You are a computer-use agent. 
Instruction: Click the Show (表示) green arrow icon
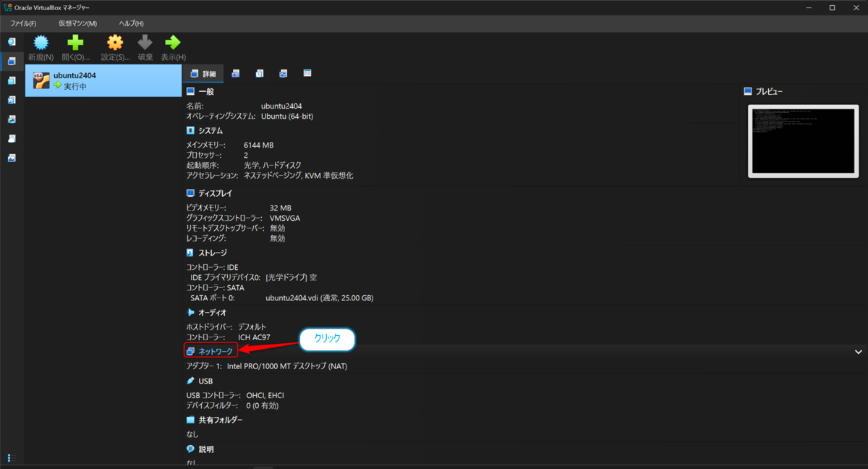pos(173,43)
